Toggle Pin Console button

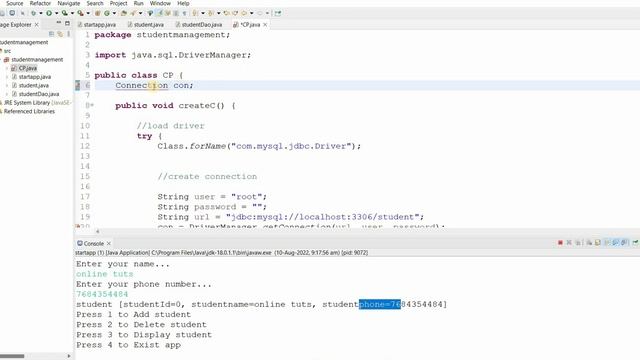coord(636,242)
